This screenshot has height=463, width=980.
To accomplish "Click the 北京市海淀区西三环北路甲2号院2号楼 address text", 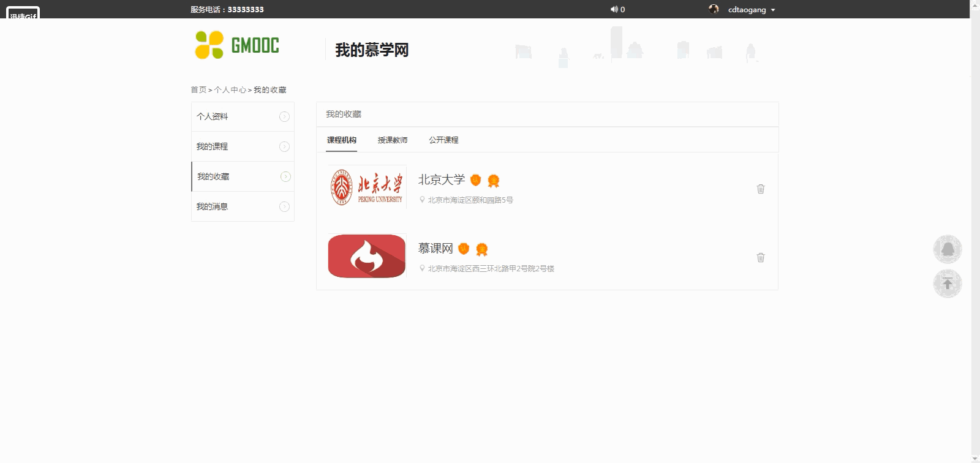I will (x=491, y=268).
